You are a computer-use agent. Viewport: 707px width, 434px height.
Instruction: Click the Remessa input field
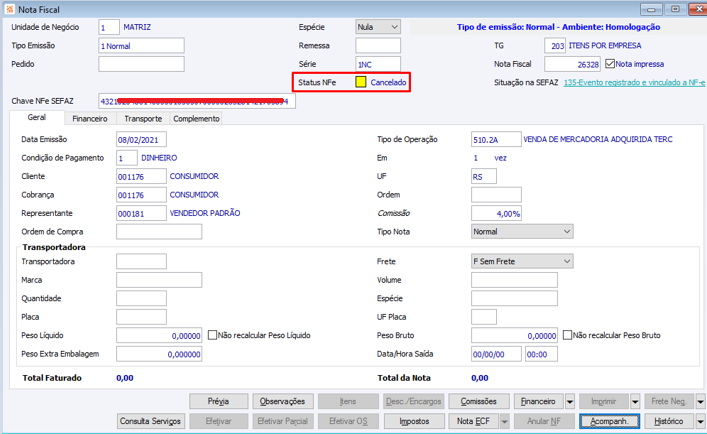378,46
